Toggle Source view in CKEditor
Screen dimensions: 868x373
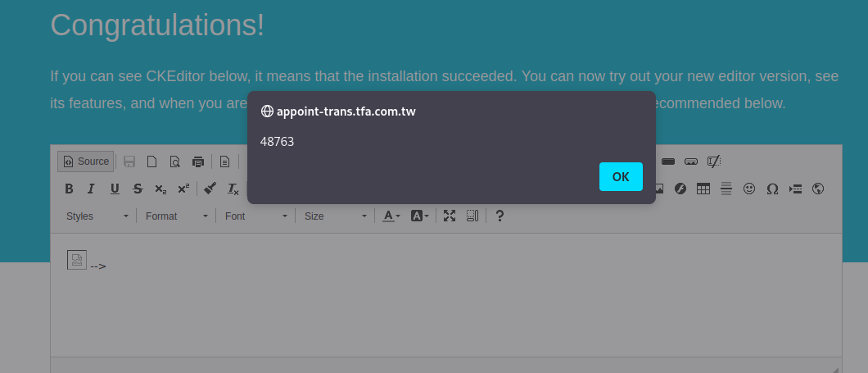point(86,161)
